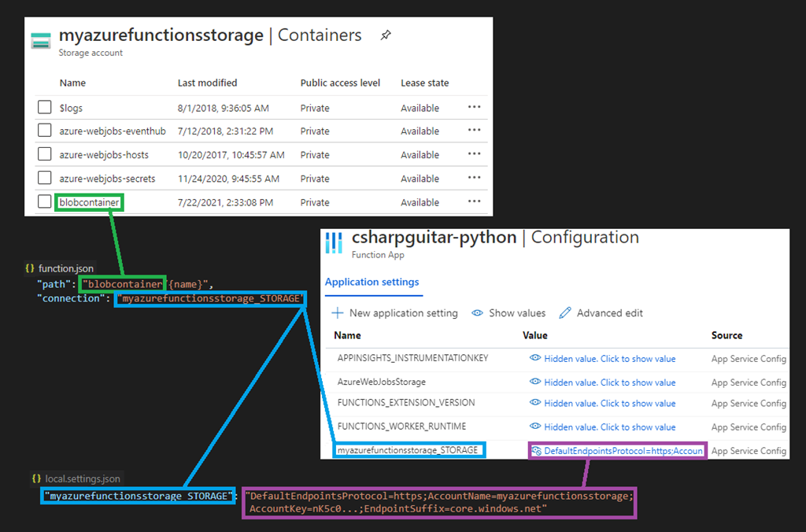Open the ellipsis menu for blobcontainer row
806x532 pixels.
pyautogui.click(x=474, y=201)
